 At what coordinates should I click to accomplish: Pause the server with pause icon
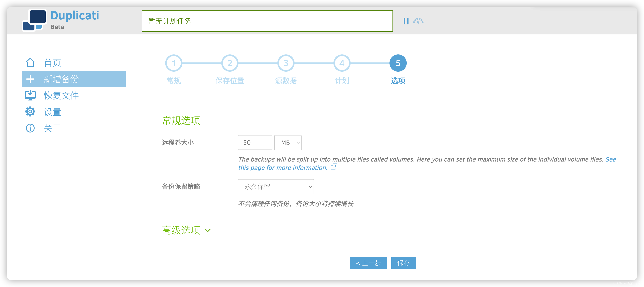pos(406,21)
